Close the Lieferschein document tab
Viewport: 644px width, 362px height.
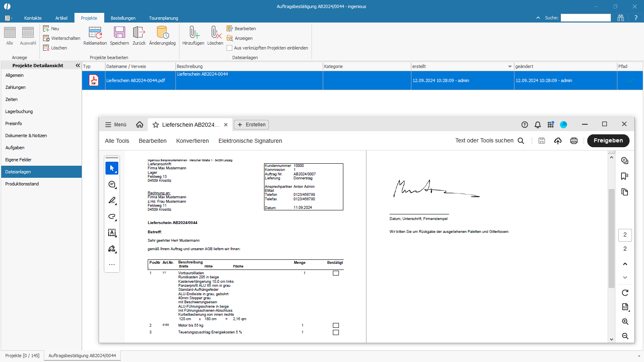coord(226,125)
